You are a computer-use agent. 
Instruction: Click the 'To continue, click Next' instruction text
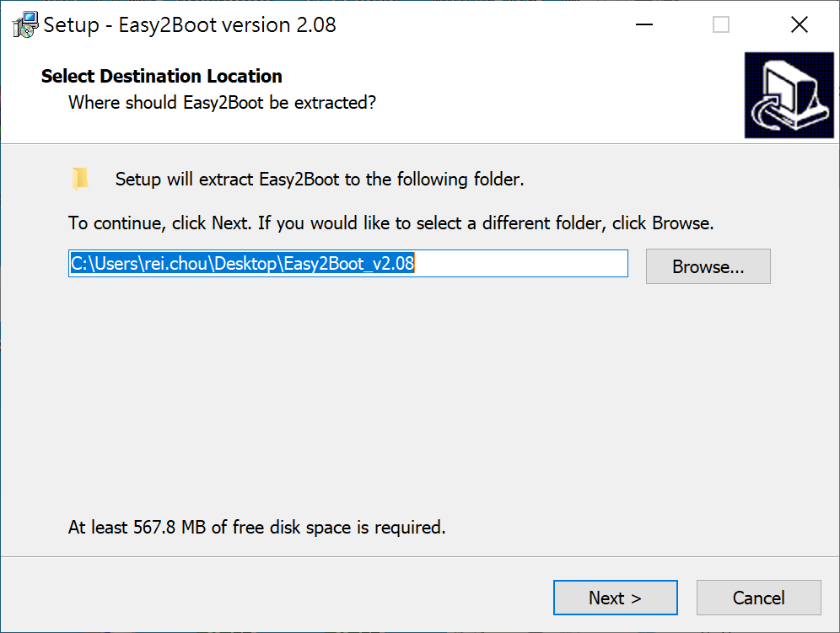click(390, 223)
